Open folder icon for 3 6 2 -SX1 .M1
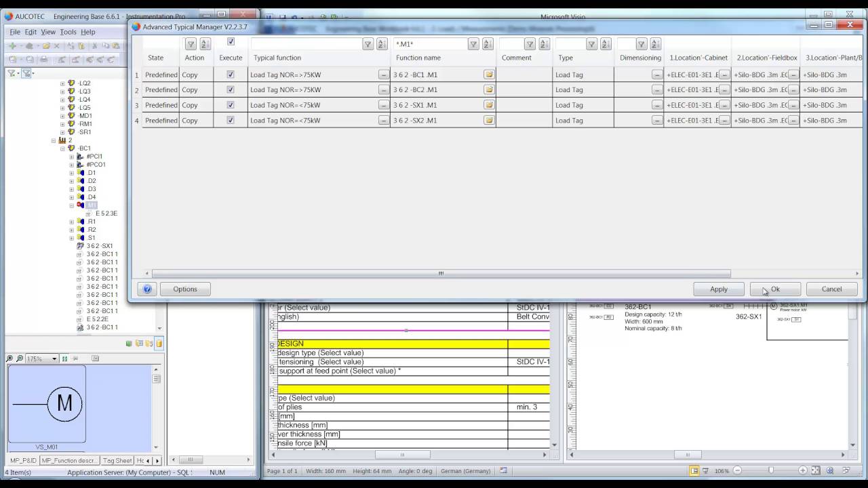The height and width of the screenshot is (488, 868). pyautogui.click(x=488, y=105)
